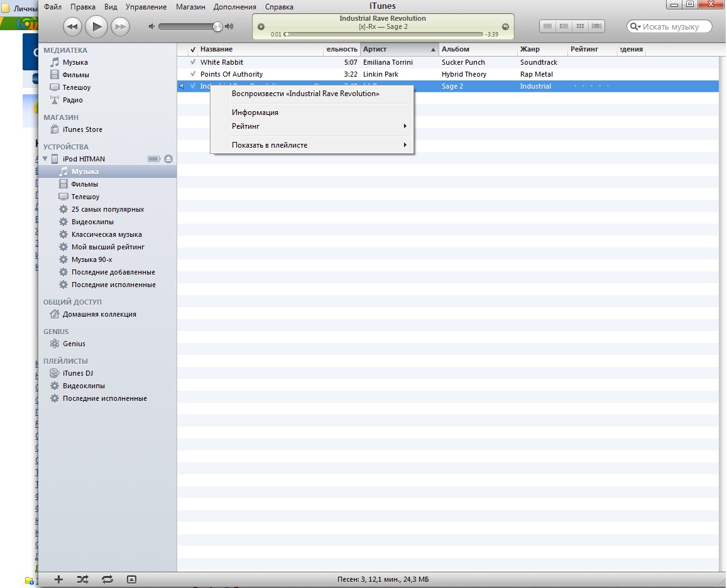Open the Последние добавленные playlist
This screenshot has width=727, height=588.
pos(113,272)
